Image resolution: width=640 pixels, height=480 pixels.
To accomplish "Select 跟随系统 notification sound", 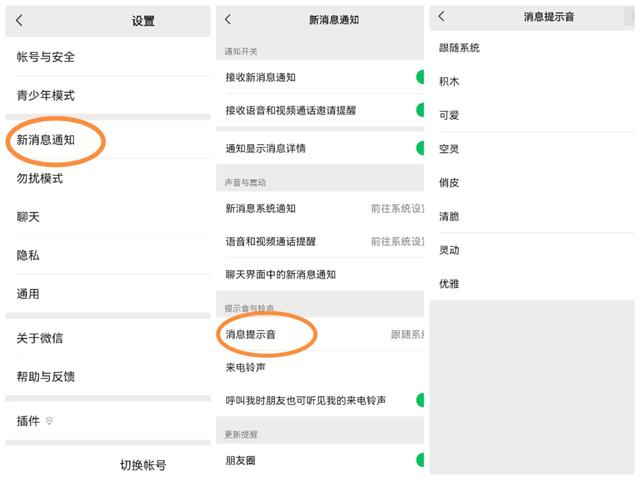I will (532, 48).
